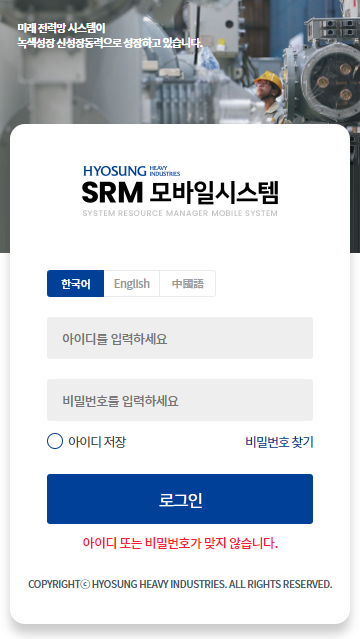The width and height of the screenshot is (360, 639).
Task: Click the Hyosung Heavy Industries logo
Action: point(132,171)
